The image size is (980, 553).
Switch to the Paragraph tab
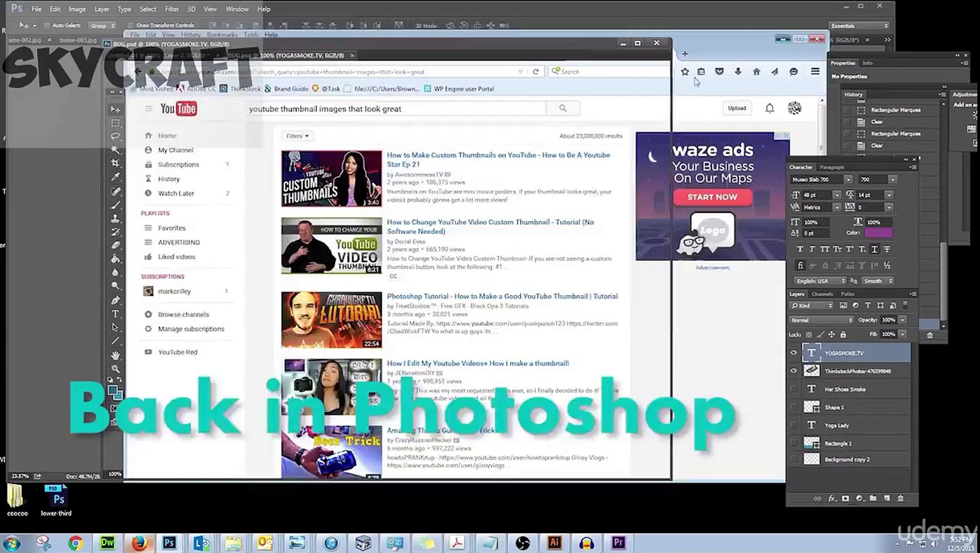pos(833,167)
